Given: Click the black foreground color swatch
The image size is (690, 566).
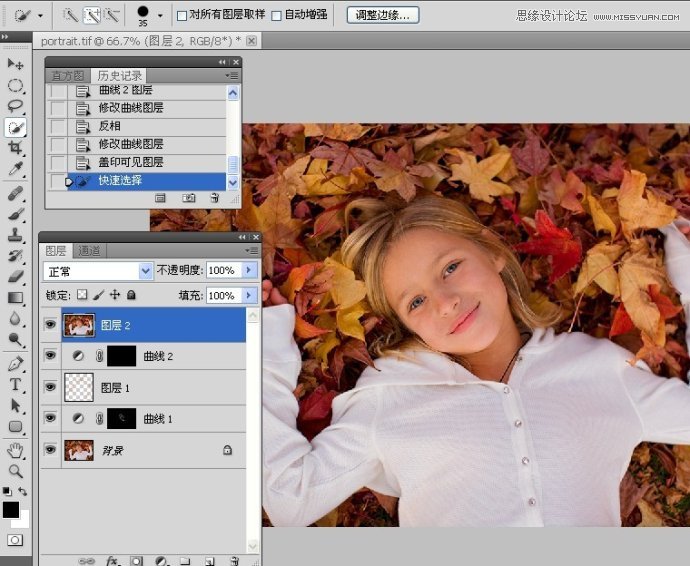Looking at the screenshot, I should [10, 510].
